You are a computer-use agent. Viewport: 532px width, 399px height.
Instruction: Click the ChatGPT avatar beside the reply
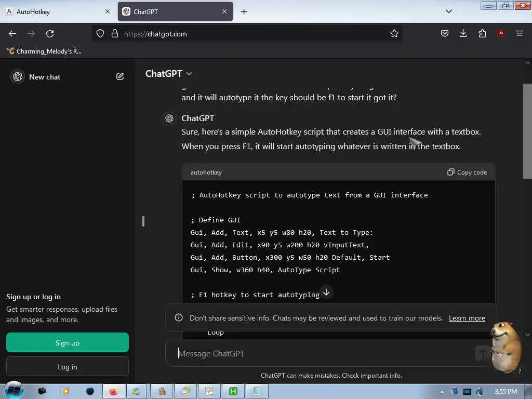(169, 118)
